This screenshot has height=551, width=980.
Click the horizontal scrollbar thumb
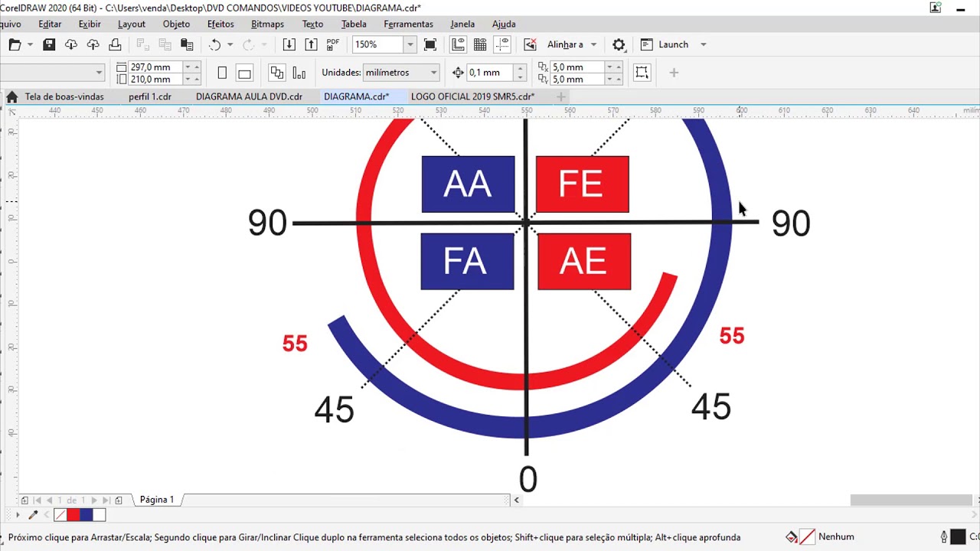(x=911, y=500)
